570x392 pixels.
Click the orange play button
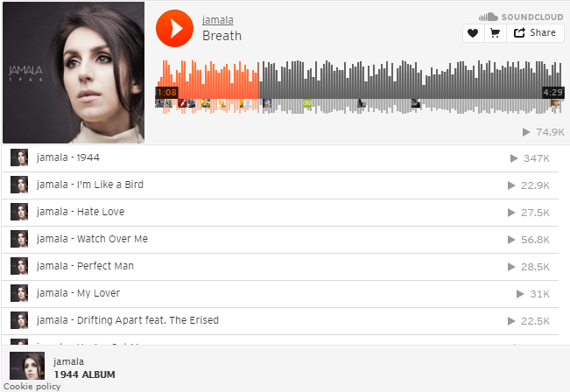click(x=174, y=28)
